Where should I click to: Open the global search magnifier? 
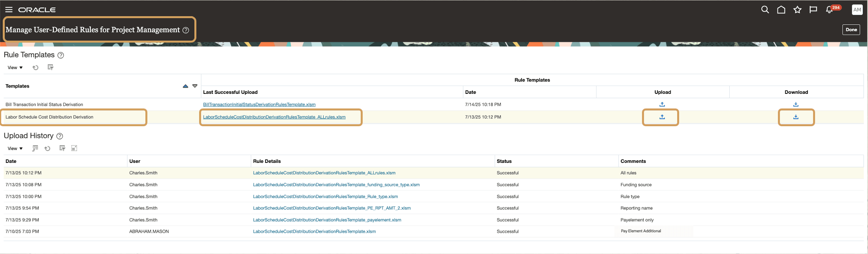click(x=765, y=10)
